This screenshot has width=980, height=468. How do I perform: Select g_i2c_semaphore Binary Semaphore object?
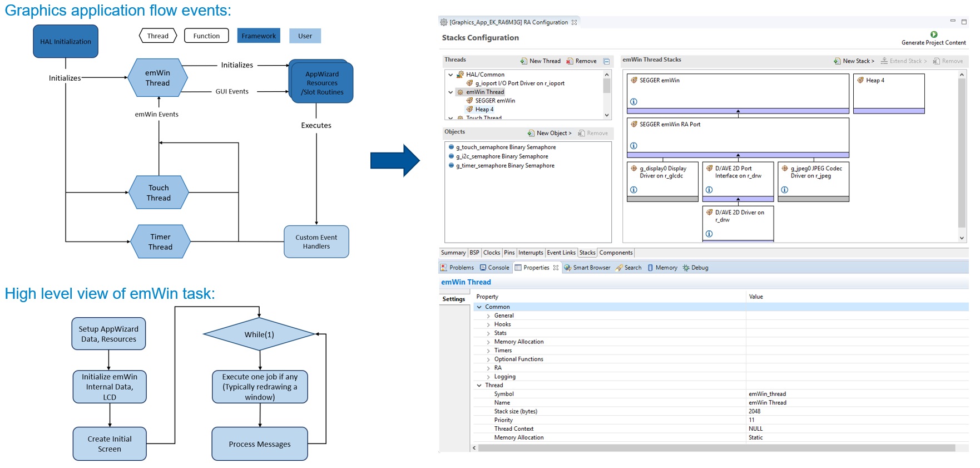[x=502, y=156]
